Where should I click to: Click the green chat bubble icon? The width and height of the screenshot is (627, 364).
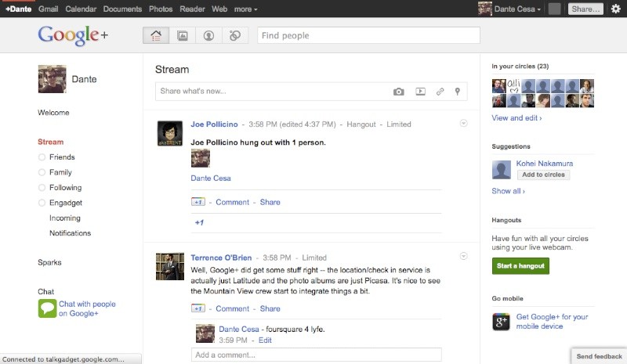(x=47, y=308)
